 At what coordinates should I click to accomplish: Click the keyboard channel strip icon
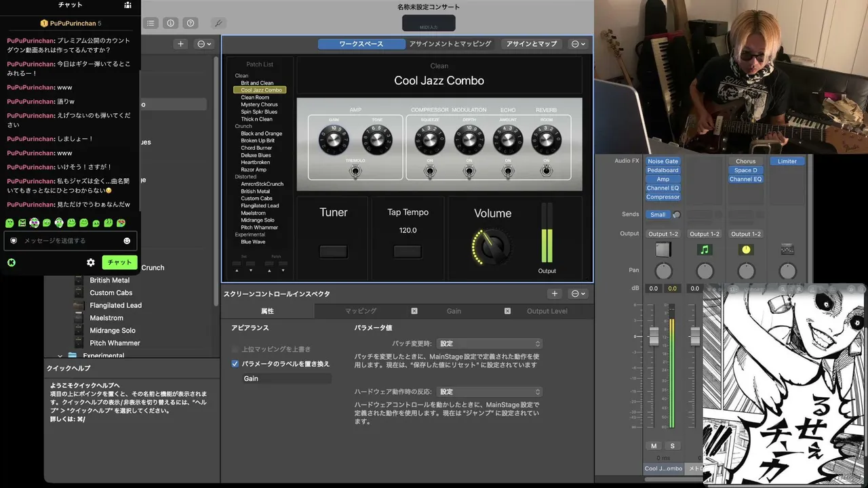(x=787, y=250)
